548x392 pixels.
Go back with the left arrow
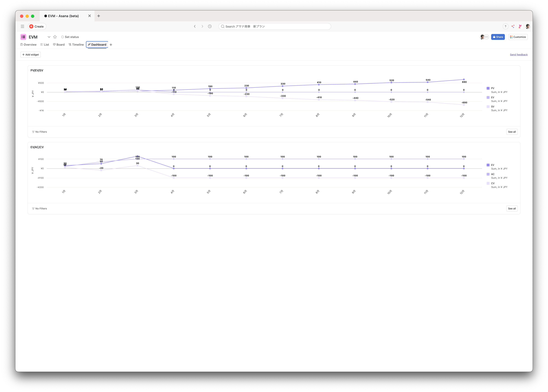(195, 27)
